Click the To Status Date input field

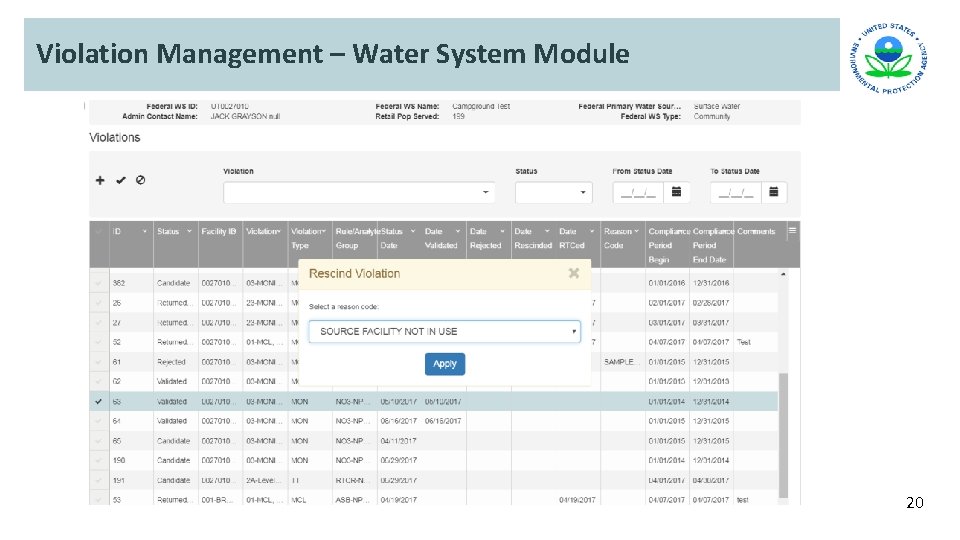[x=736, y=192]
